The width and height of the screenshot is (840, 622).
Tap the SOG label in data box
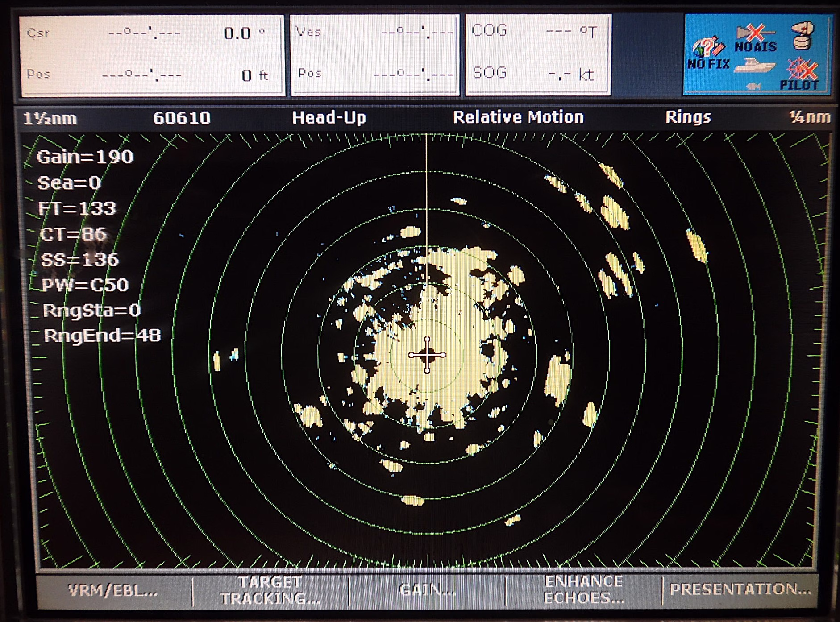490,72
